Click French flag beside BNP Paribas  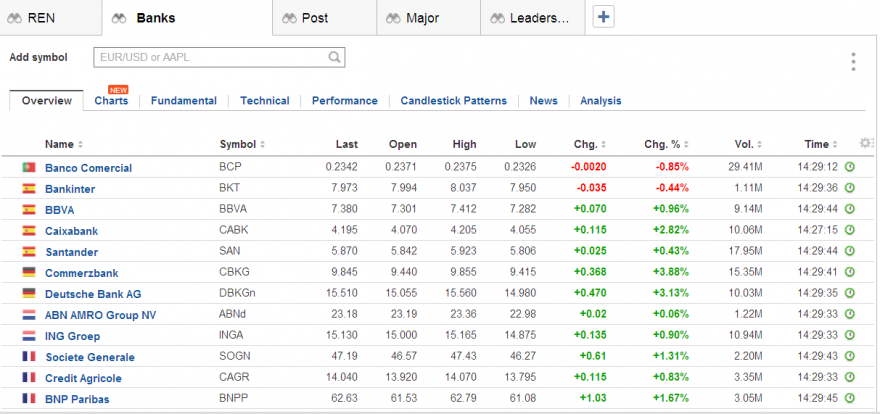29,398
